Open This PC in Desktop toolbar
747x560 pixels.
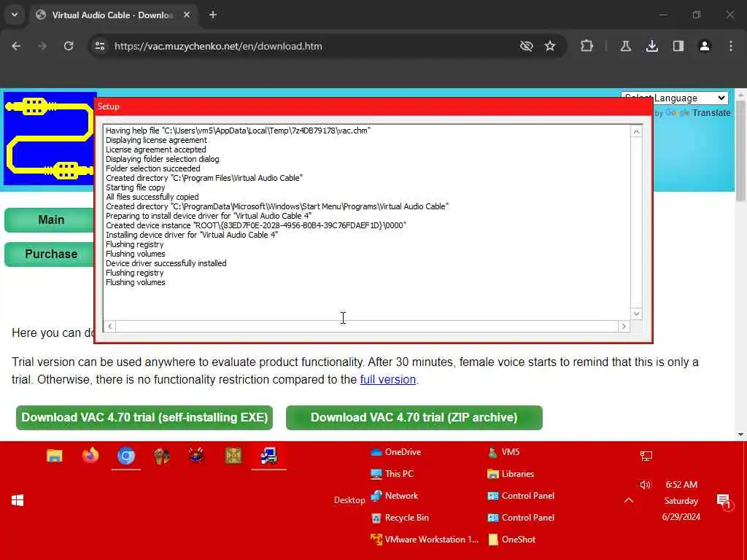pos(392,474)
